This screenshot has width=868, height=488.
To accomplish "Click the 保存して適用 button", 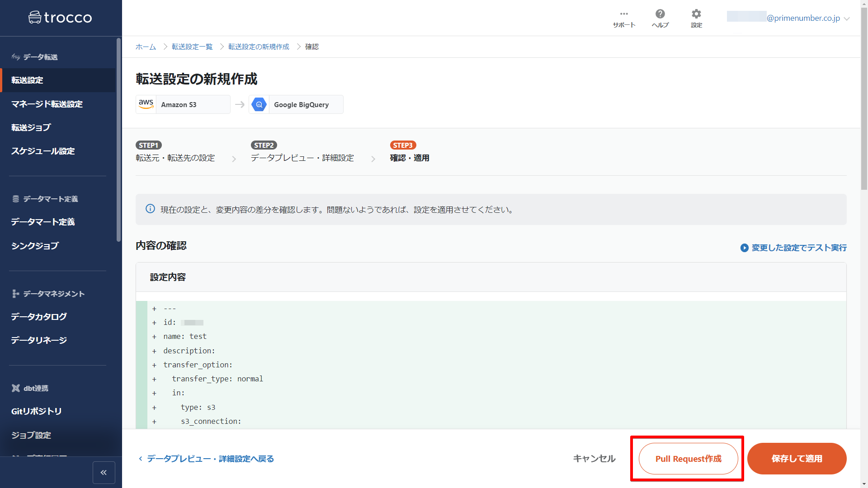I will click(797, 459).
